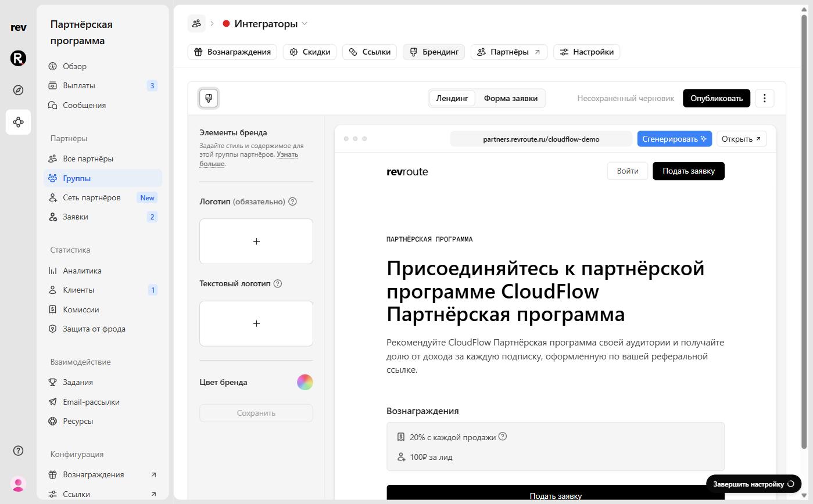
Task: Click the Текстовый логотип upload box
Action: point(256,323)
